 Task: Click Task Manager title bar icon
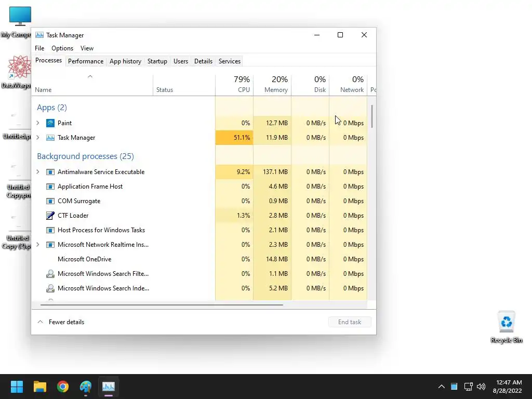(39, 35)
